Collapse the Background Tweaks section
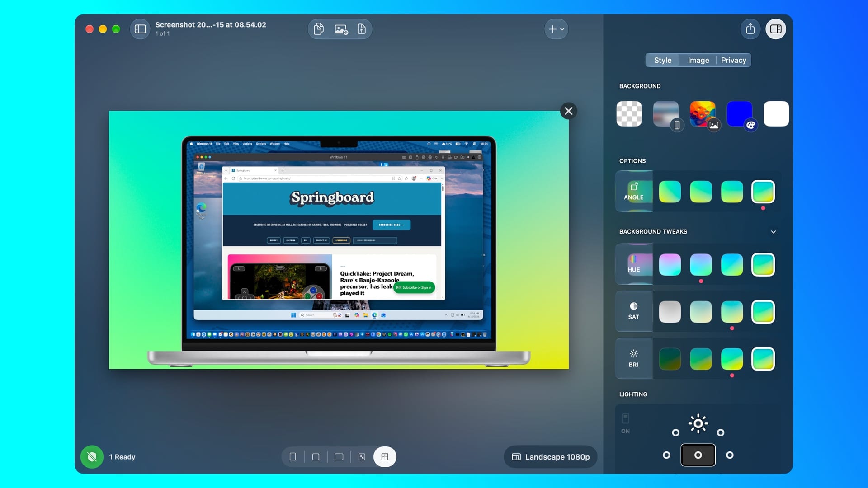Viewport: 868px width, 488px height. pos(774,232)
